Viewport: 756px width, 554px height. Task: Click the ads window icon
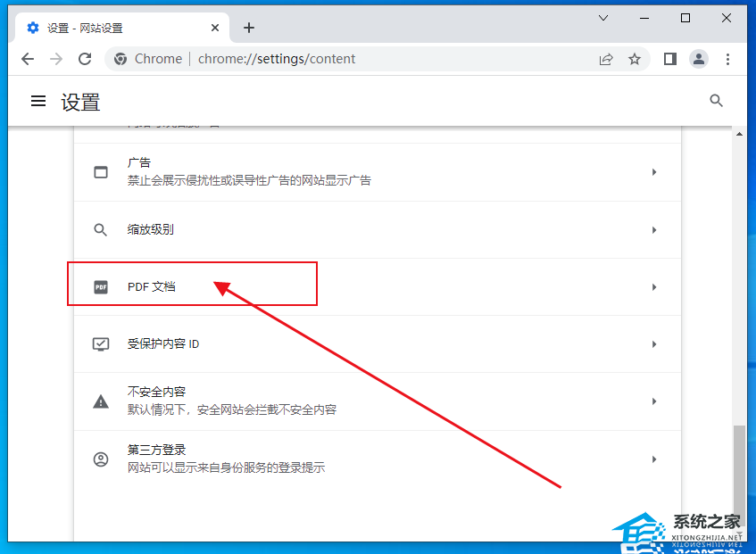[101, 172]
